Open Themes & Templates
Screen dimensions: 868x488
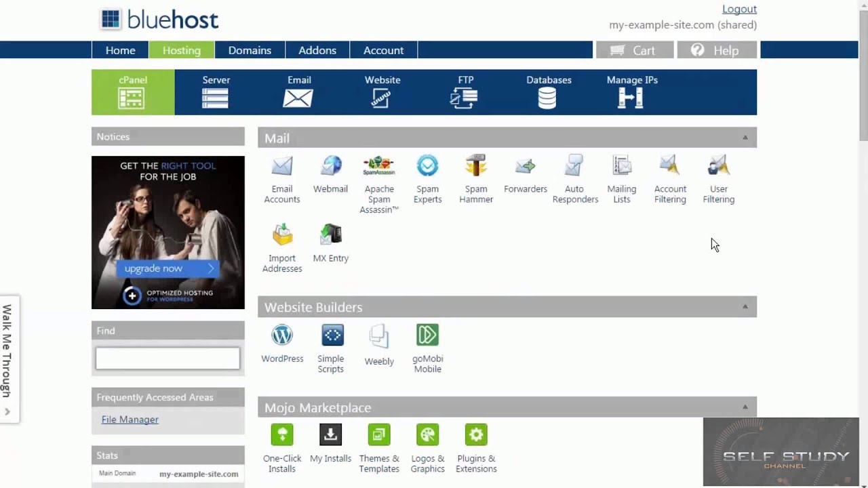[379, 449]
